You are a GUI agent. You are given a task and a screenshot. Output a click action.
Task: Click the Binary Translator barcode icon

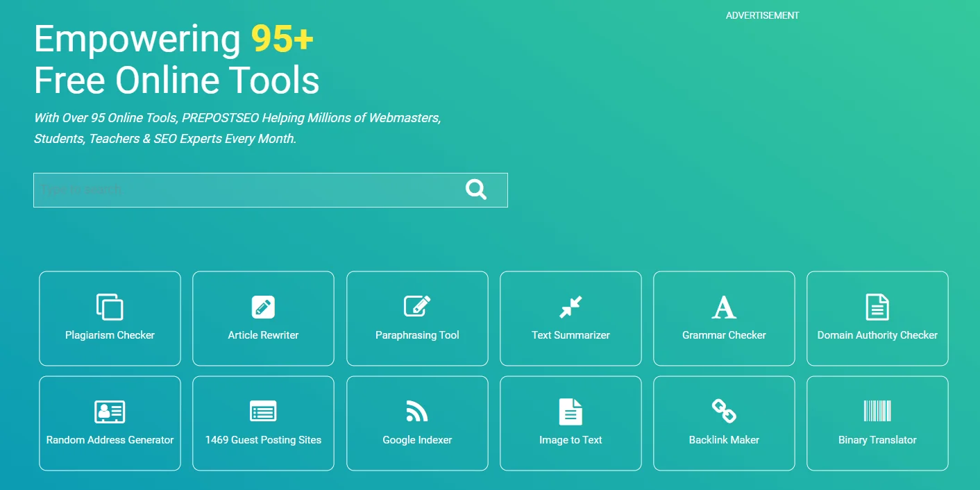pyautogui.click(x=877, y=412)
